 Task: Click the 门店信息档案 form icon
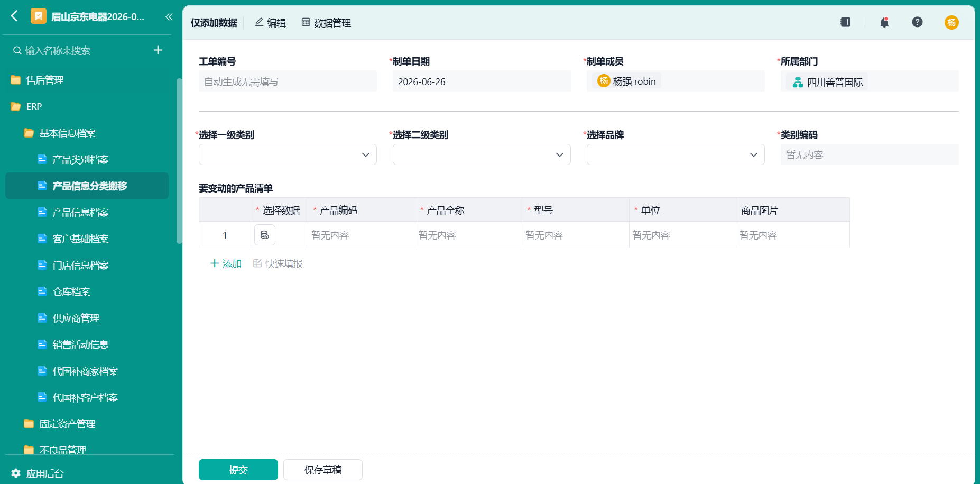coord(42,265)
